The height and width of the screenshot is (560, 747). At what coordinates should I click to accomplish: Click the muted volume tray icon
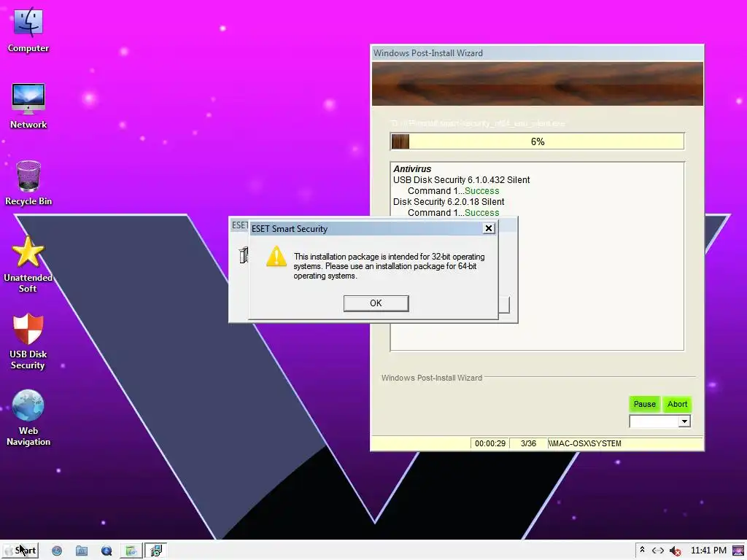pos(675,551)
